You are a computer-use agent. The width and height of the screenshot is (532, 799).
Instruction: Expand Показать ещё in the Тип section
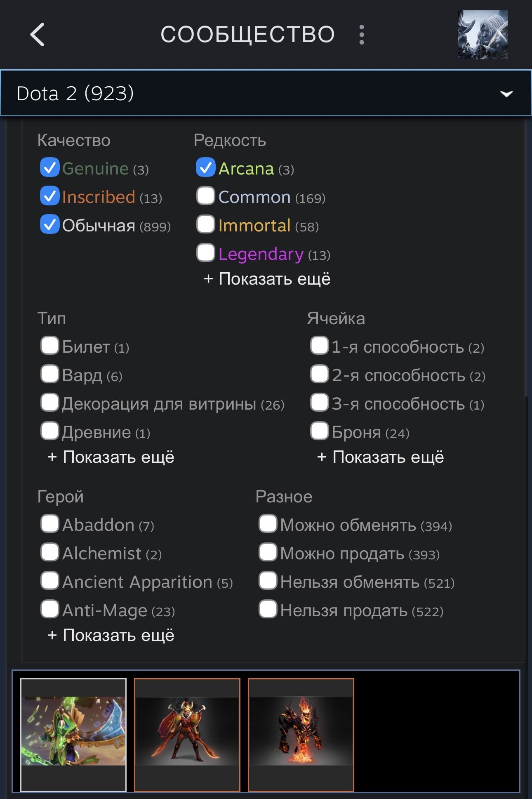click(x=111, y=457)
